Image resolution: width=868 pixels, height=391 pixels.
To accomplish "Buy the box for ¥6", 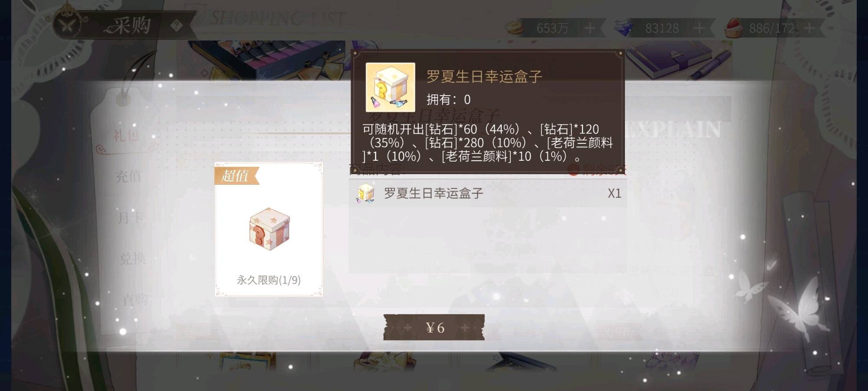I will pos(434,328).
